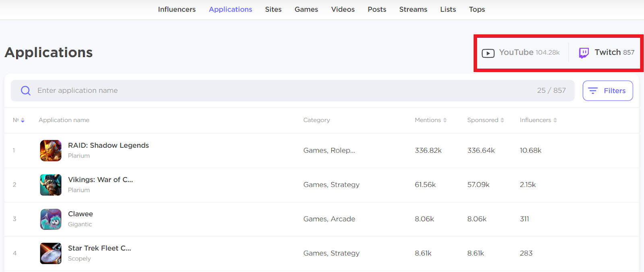Click the Category column header

click(316, 120)
